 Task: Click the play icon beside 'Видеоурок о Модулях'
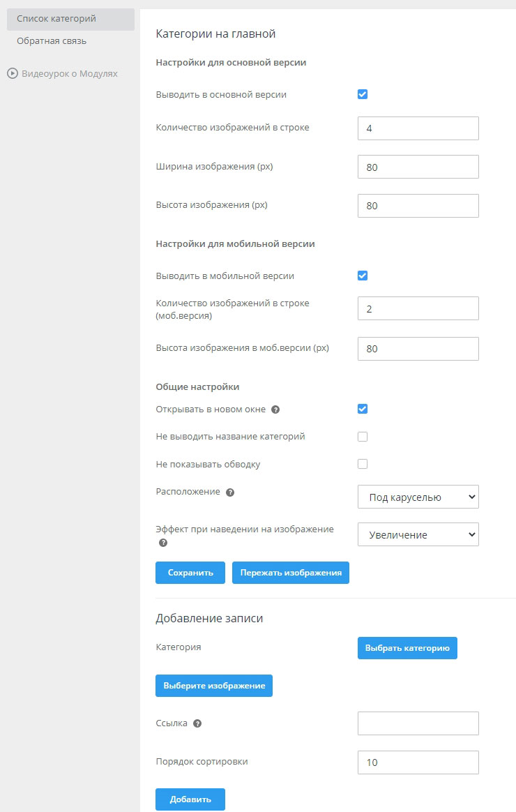click(13, 73)
